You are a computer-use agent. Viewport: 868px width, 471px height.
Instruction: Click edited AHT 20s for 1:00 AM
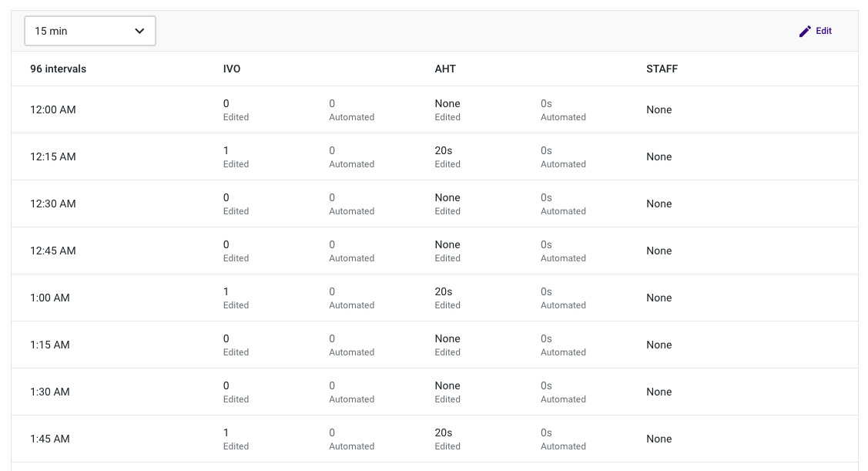pos(444,292)
